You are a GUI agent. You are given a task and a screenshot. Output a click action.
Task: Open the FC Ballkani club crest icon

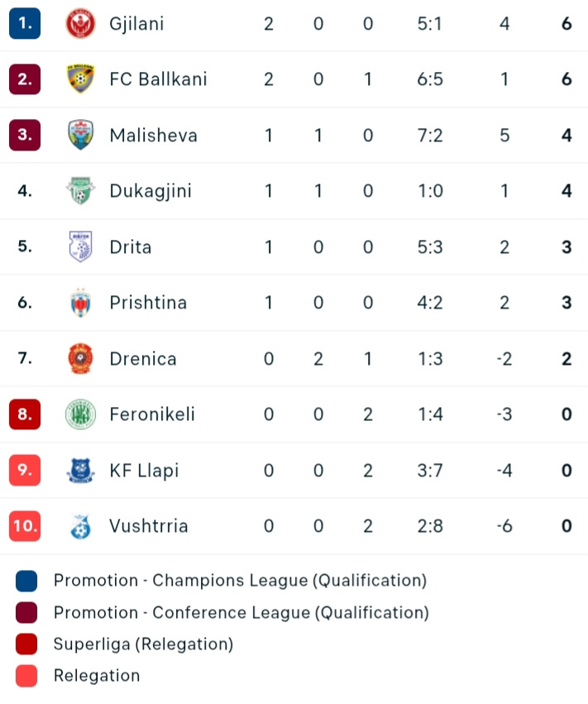click(x=80, y=79)
